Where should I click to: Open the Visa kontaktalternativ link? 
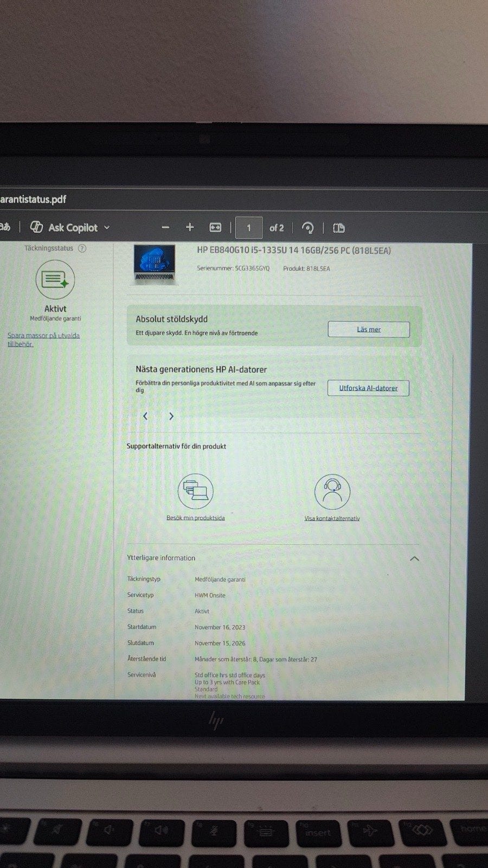pos(332,518)
